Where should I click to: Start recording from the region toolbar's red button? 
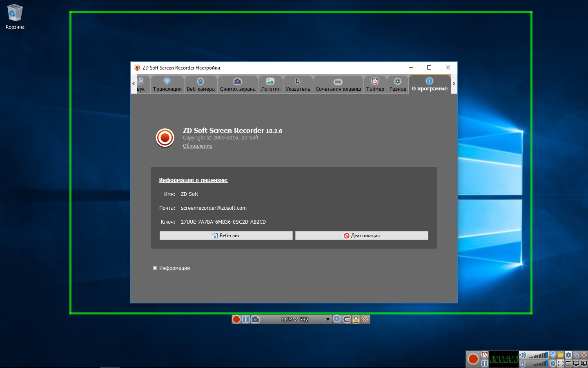click(x=236, y=319)
